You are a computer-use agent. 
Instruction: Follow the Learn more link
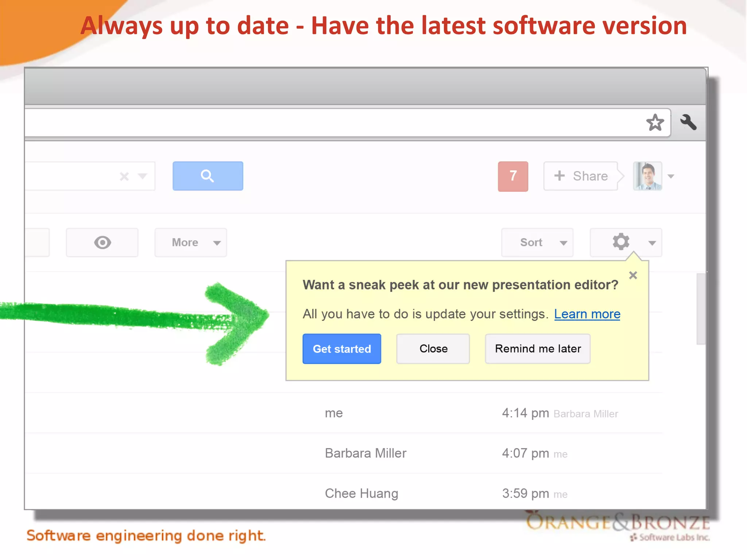(587, 314)
